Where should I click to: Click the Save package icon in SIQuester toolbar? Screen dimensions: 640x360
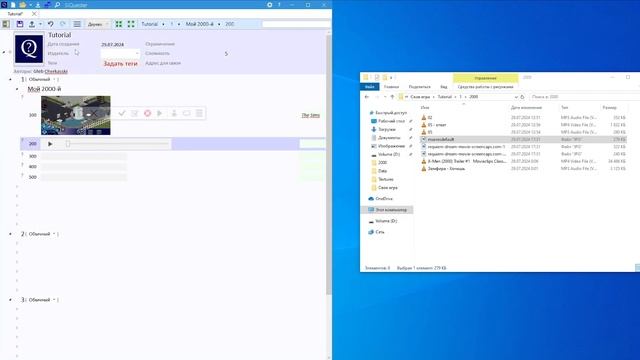pyautogui.click(x=20, y=24)
